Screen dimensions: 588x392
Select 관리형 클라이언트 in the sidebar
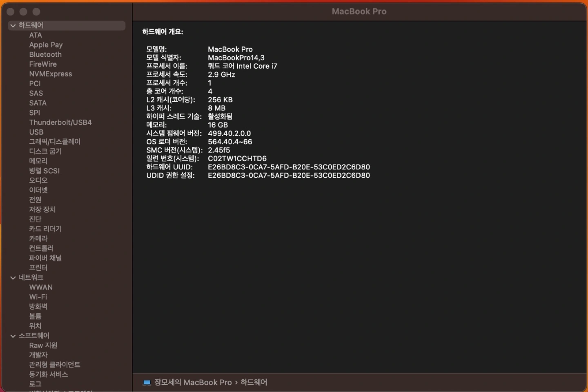point(55,365)
